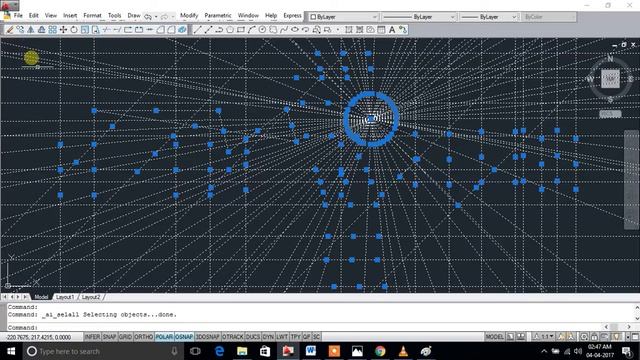The height and width of the screenshot is (360, 640).
Task: Select the Circle tool
Action: (x=262, y=30)
